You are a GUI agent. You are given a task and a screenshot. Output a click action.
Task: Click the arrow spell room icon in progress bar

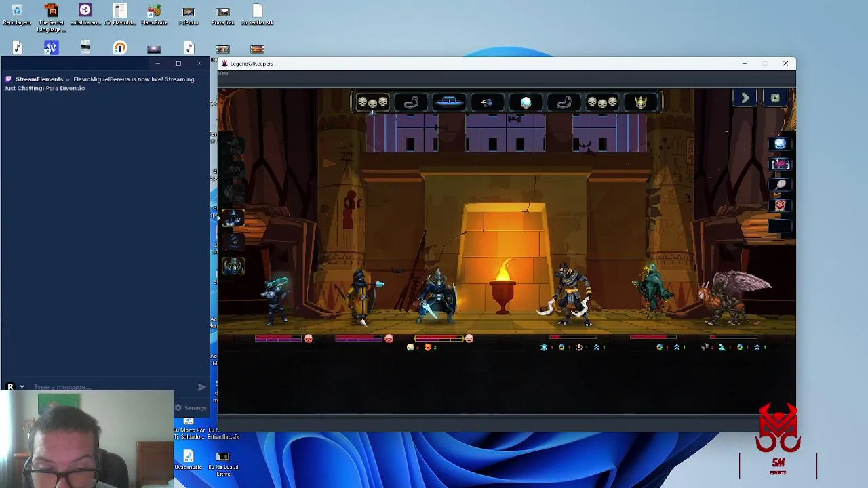[x=487, y=102]
